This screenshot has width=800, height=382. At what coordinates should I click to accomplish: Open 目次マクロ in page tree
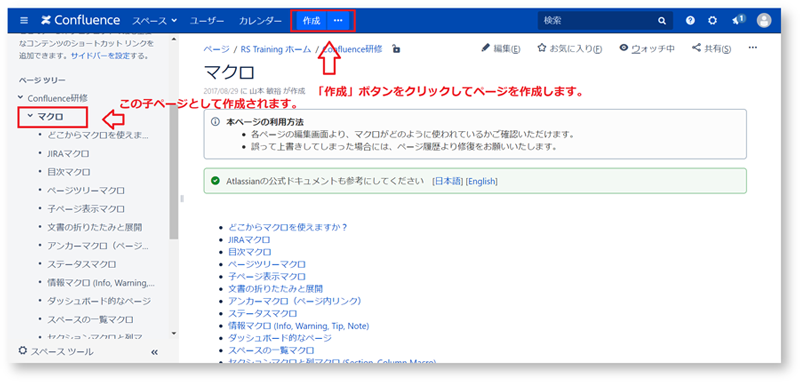coord(69,172)
